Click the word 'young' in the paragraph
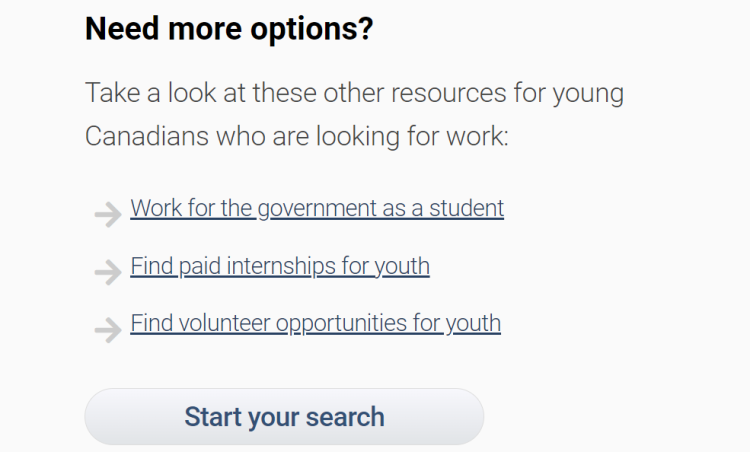Viewport: 750px width, 452px height. (588, 95)
